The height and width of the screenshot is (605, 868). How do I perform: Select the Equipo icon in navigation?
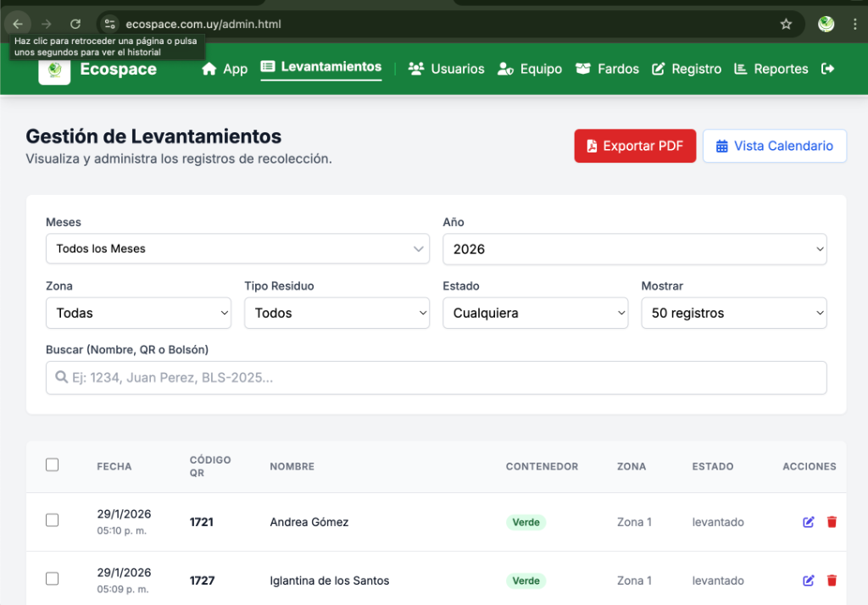(504, 69)
